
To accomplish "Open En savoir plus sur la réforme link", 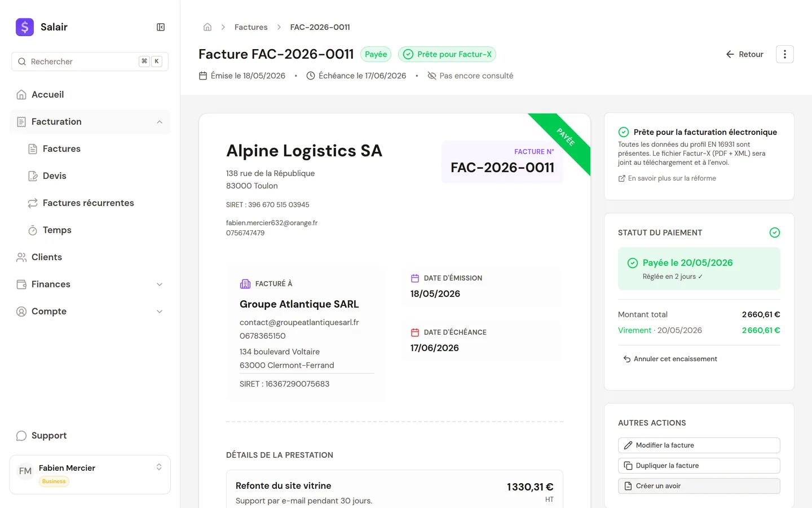I will (x=667, y=178).
